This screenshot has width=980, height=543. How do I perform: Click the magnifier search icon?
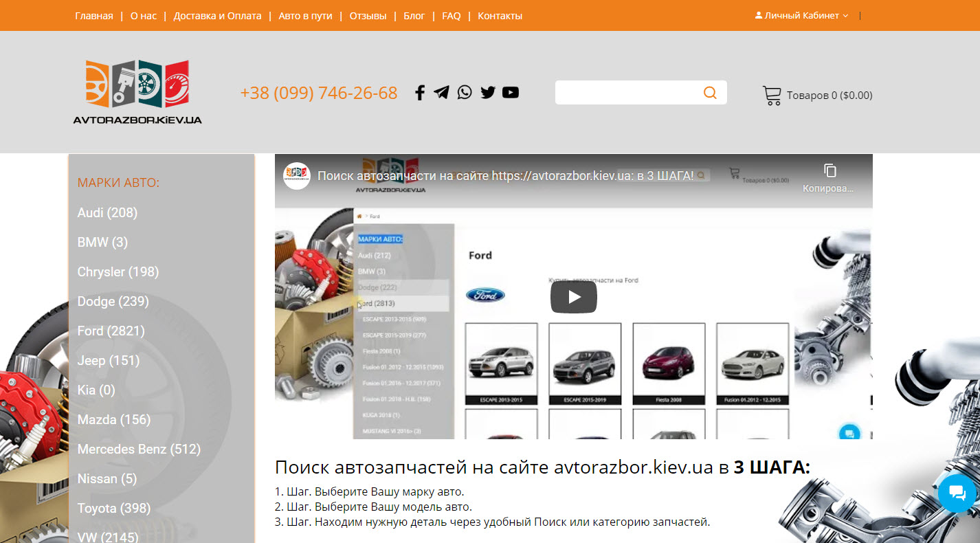click(710, 93)
